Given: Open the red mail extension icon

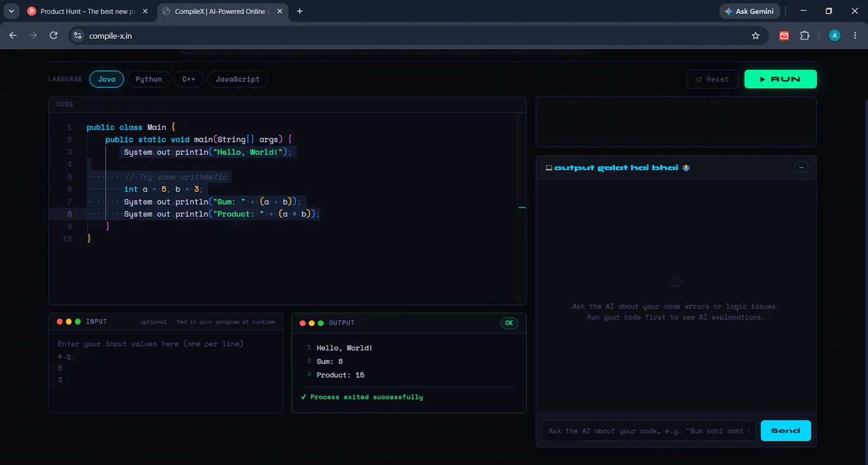Looking at the screenshot, I should coord(784,36).
